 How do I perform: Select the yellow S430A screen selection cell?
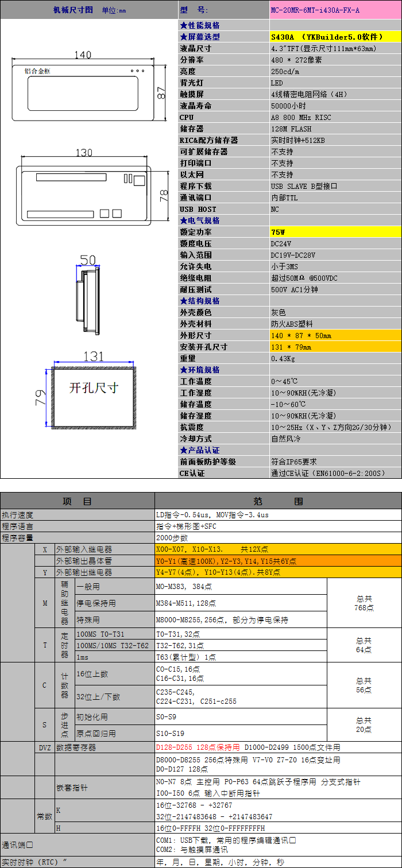pyautogui.click(x=335, y=37)
